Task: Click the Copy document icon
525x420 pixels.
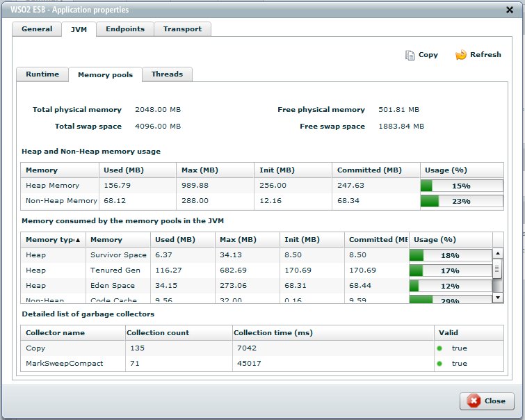Action: [x=410, y=55]
